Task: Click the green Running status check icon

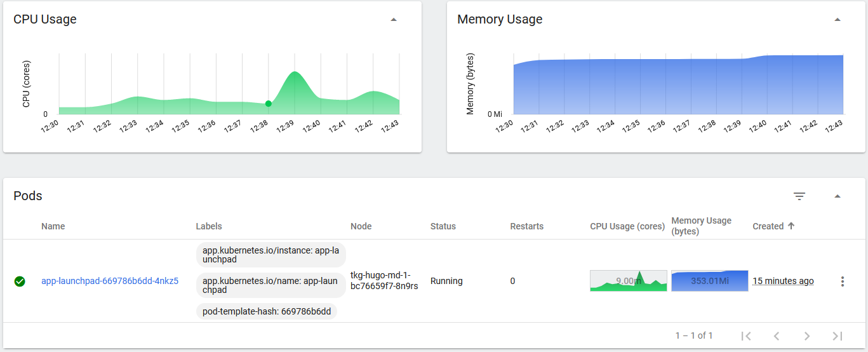Action: (20, 281)
